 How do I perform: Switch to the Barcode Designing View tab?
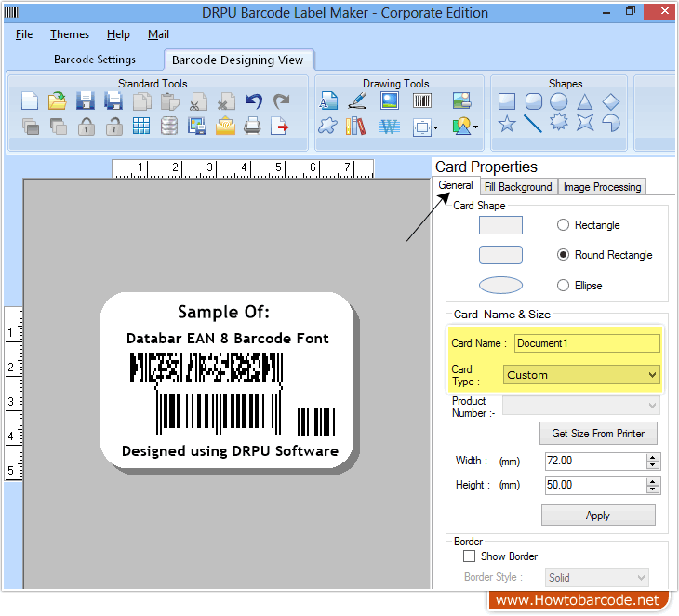[238, 60]
